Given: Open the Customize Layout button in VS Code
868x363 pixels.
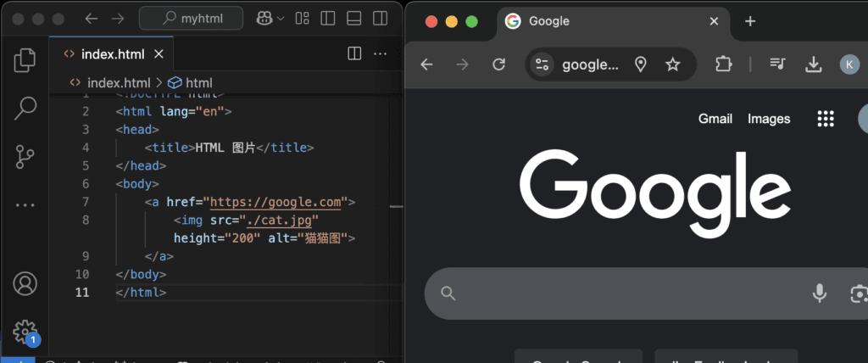Looking at the screenshot, I should point(303,19).
